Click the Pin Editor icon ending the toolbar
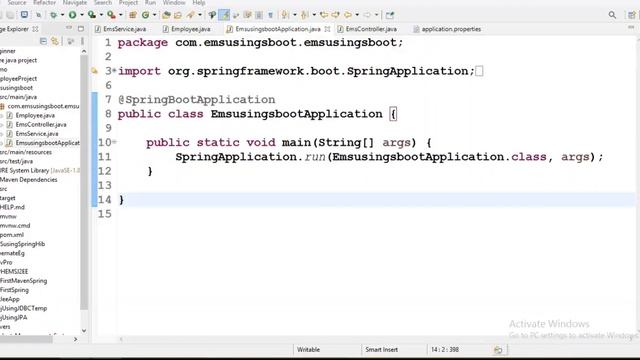Viewport: 640px width, 360px height. 390,15
